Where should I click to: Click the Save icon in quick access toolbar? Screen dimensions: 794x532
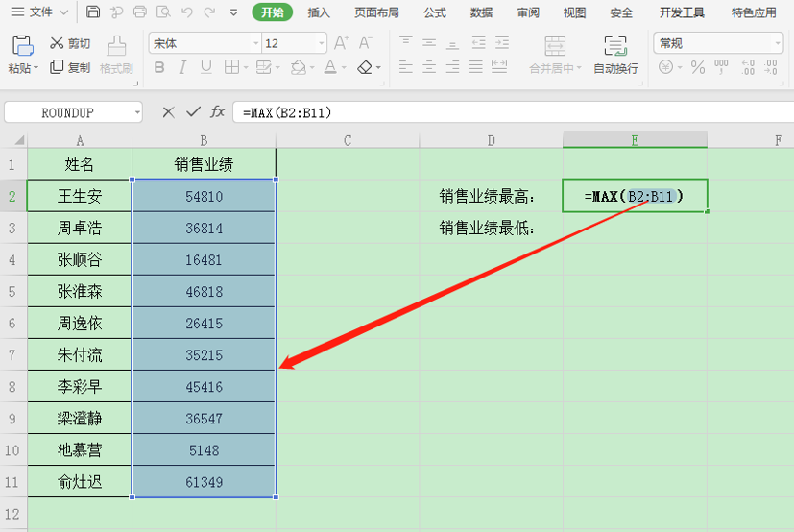(x=93, y=12)
